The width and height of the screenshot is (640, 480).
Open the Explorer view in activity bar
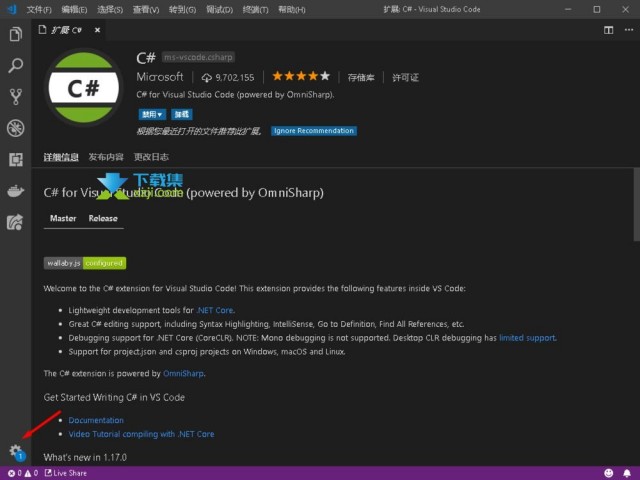coord(16,34)
